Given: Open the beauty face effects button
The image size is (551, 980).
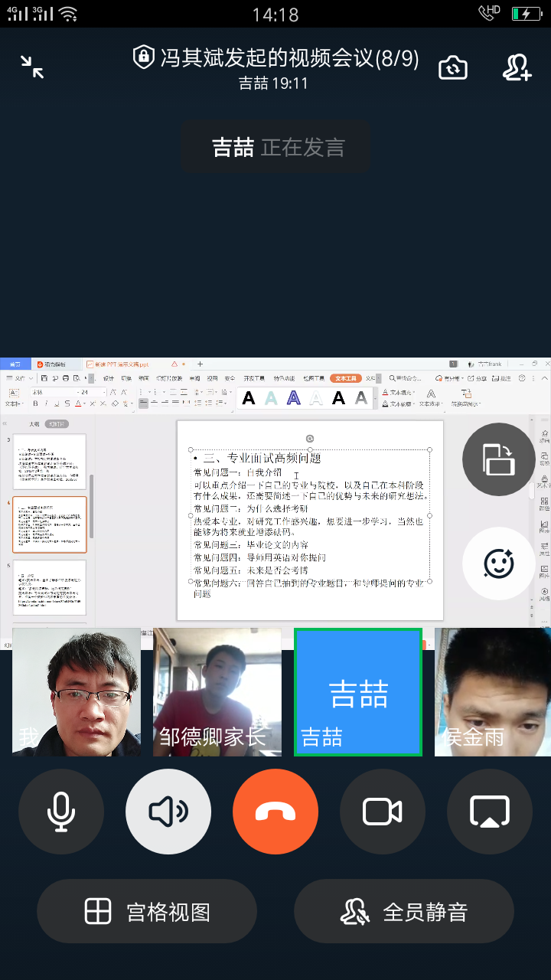Looking at the screenshot, I should (498, 564).
